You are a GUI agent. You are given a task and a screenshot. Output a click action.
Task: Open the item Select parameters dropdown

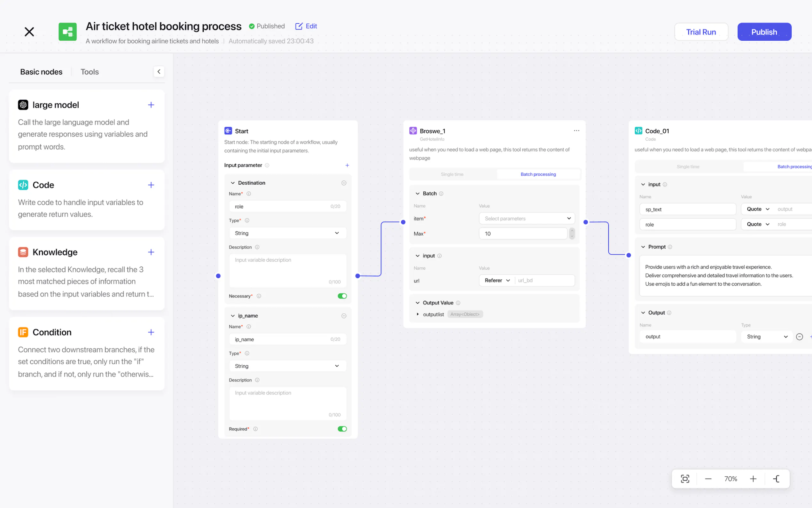coord(527,218)
